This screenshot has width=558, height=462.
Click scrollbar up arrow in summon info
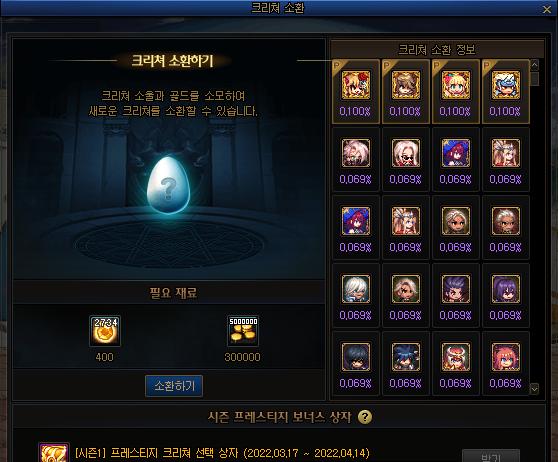(x=535, y=65)
